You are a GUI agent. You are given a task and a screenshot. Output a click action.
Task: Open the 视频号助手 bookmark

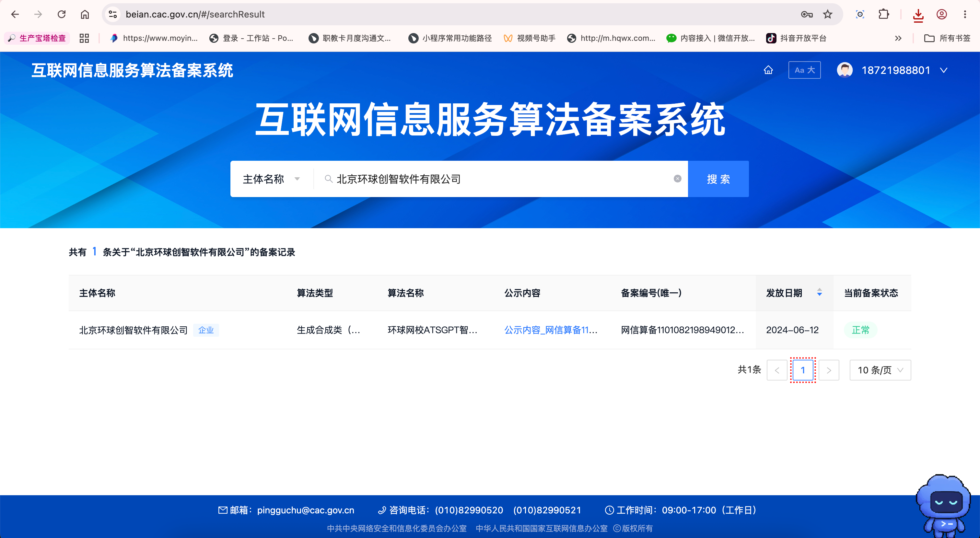click(530, 38)
